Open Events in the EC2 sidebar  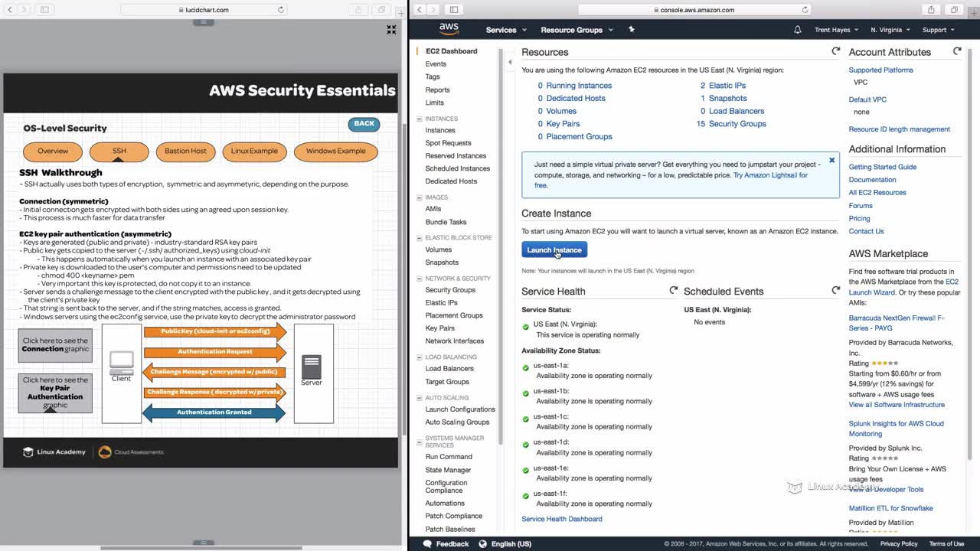436,64
